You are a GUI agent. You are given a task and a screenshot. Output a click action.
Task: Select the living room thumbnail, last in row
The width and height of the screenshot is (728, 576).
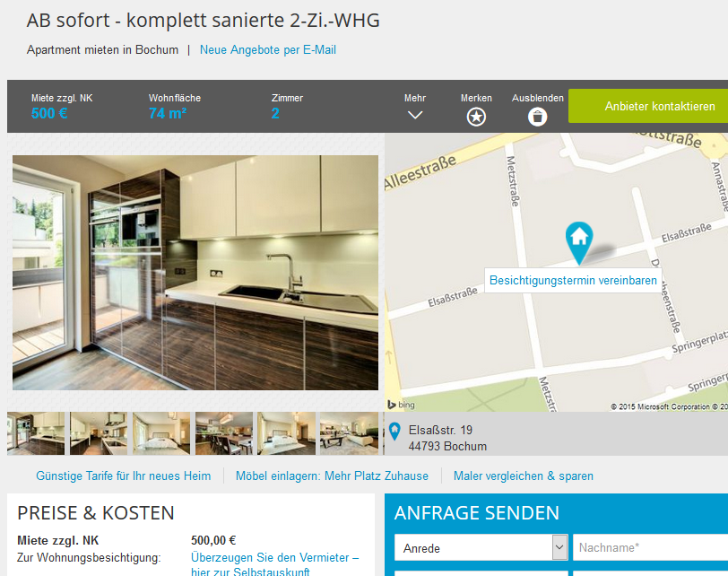(349, 433)
